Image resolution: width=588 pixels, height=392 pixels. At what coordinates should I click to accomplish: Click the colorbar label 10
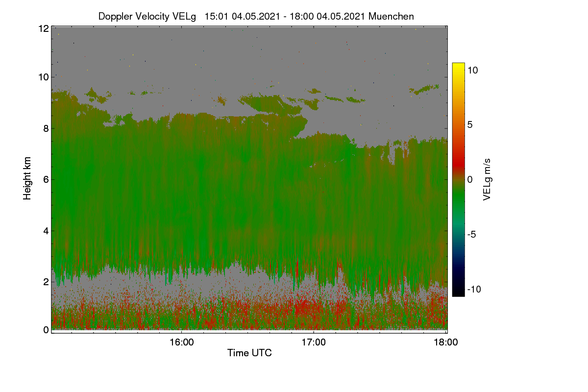[x=472, y=70]
